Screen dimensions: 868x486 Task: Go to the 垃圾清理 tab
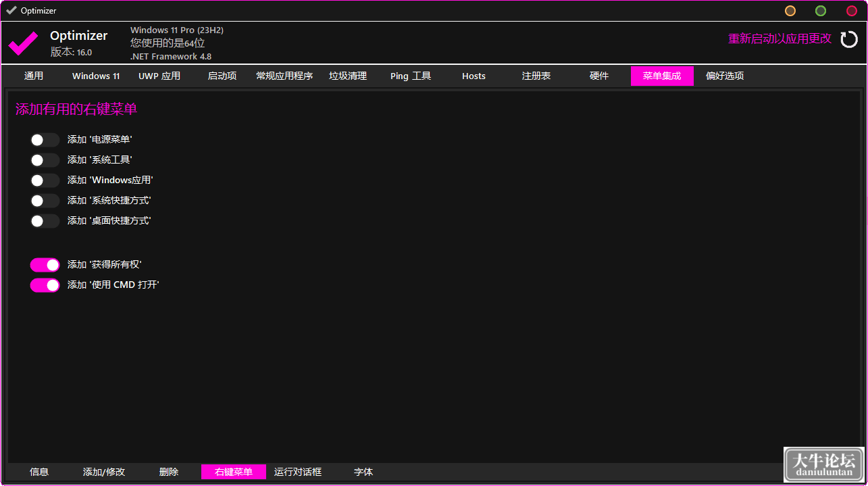(348, 76)
